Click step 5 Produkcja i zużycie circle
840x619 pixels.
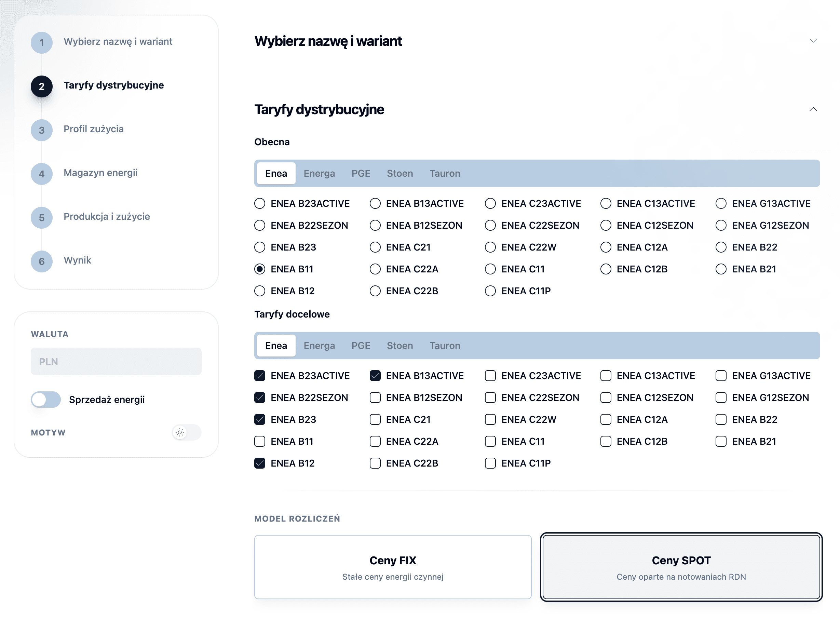pos(42,218)
